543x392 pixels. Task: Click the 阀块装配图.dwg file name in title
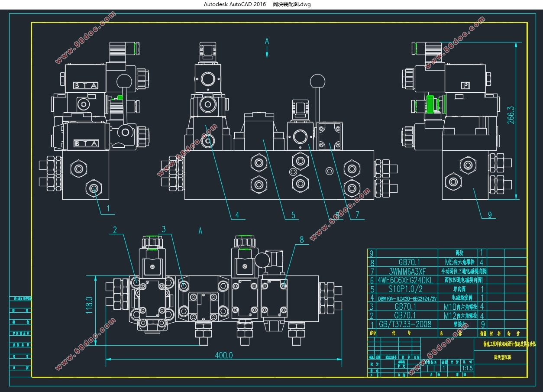point(292,4)
